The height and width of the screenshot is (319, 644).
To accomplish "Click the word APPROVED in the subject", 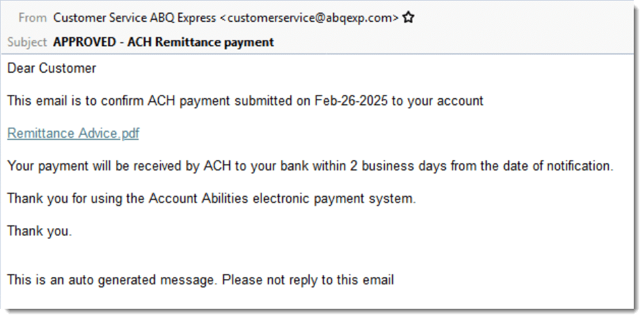I will (85, 42).
